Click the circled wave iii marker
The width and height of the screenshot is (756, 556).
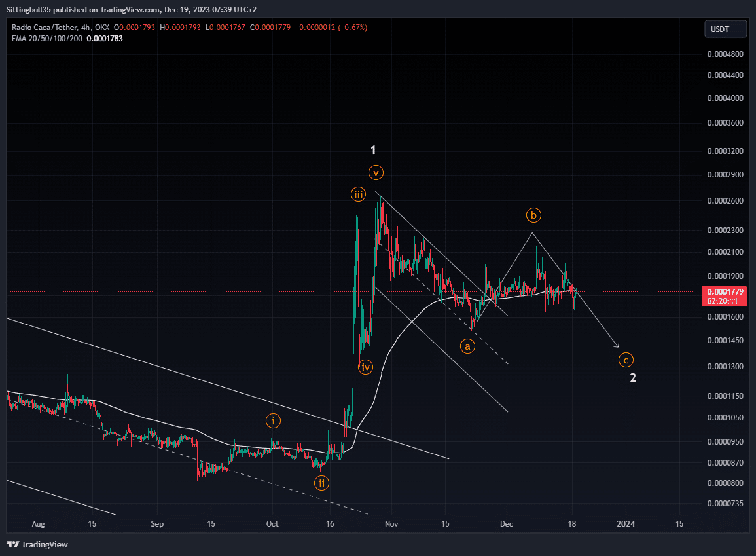pos(358,194)
